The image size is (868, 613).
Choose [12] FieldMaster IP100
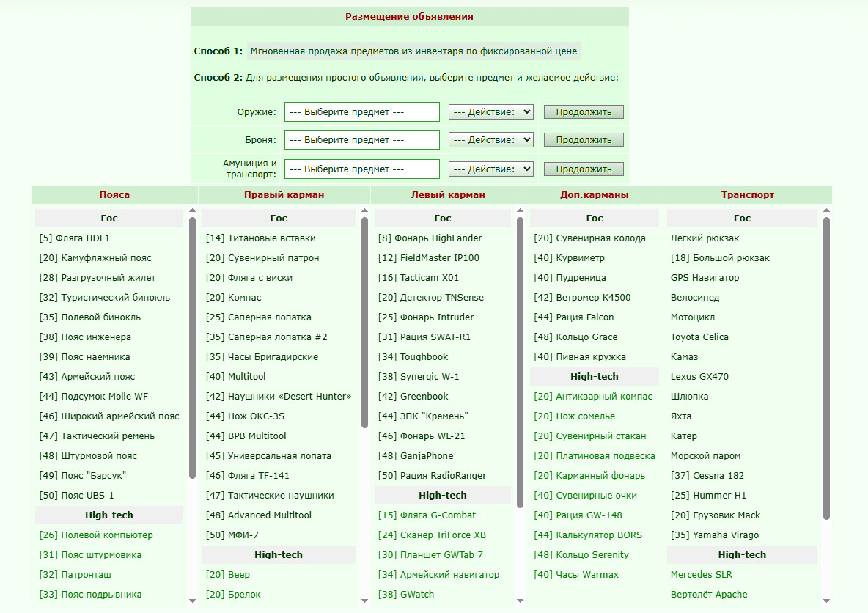click(428, 258)
